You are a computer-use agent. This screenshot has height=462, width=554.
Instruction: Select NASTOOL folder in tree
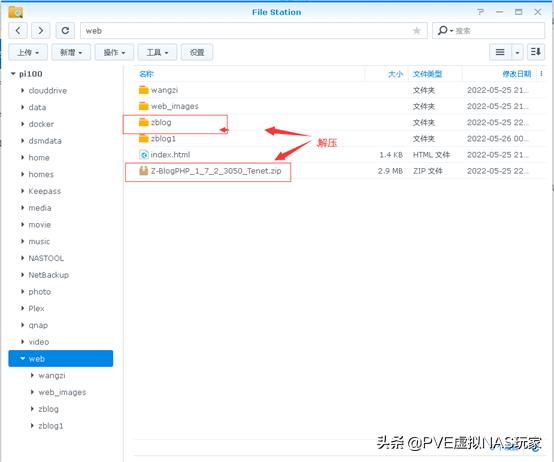46,258
